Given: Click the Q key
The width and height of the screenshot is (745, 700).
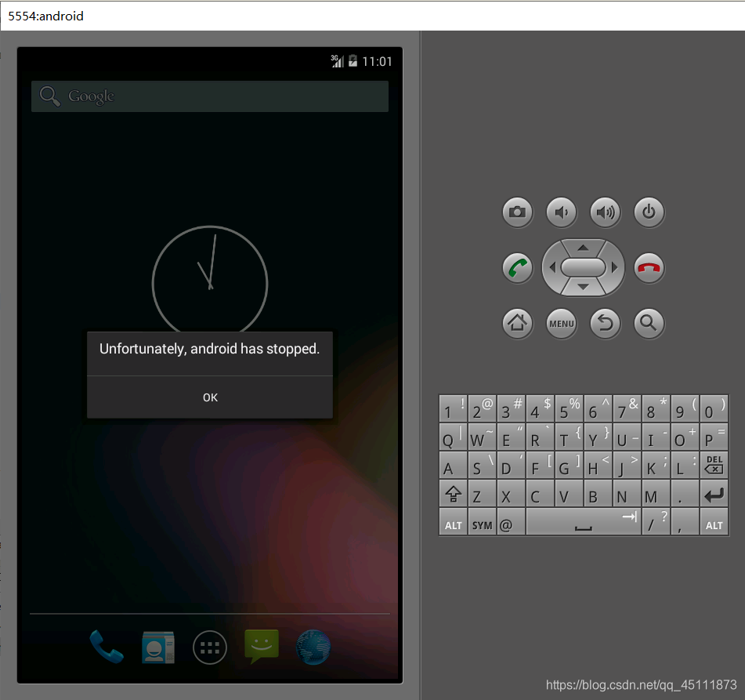Looking at the screenshot, I should pyautogui.click(x=453, y=437).
